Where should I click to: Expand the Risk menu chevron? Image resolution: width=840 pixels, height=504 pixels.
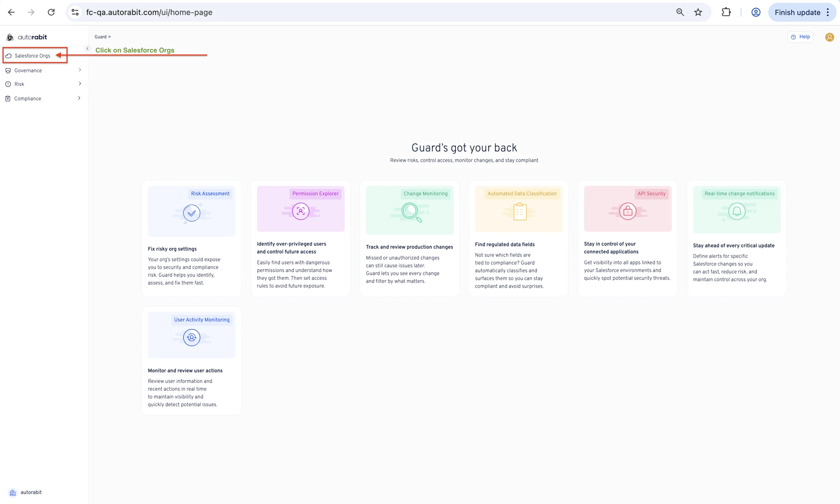(x=80, y=84)
